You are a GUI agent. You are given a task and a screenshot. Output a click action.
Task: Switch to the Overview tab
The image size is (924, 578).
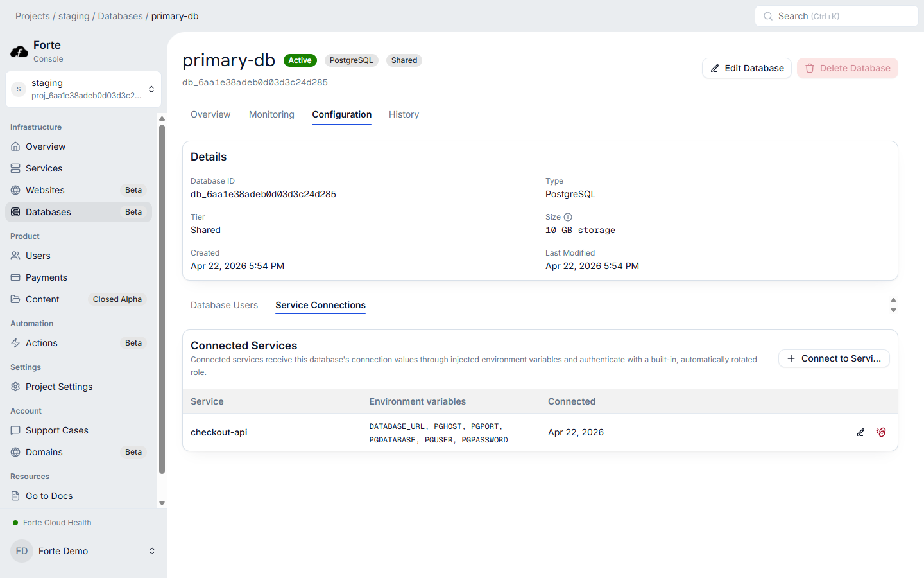pos(210,114)
